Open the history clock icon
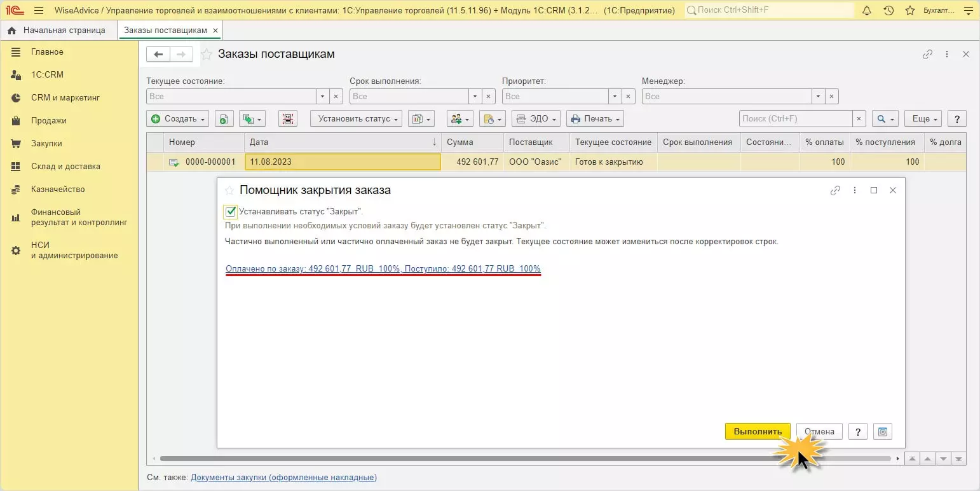Screen dimensions: 980x491 point(888,11)
